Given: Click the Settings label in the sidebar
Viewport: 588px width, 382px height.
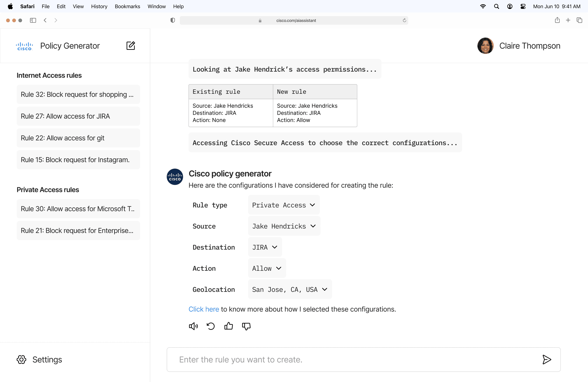Looking at the screenshot, I should pos(47,359).
